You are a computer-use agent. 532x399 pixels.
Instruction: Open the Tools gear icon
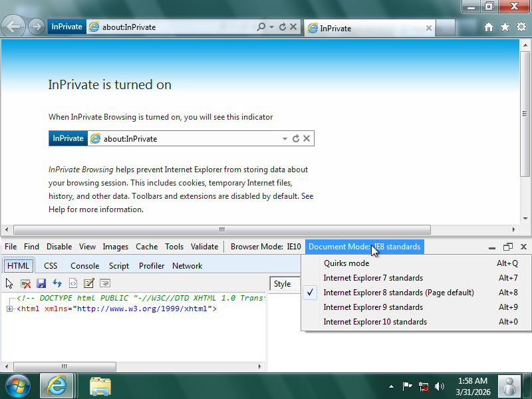click(521, 27)
